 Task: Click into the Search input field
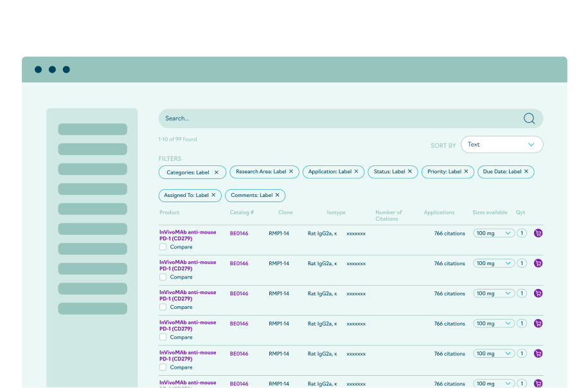point(334,118)
